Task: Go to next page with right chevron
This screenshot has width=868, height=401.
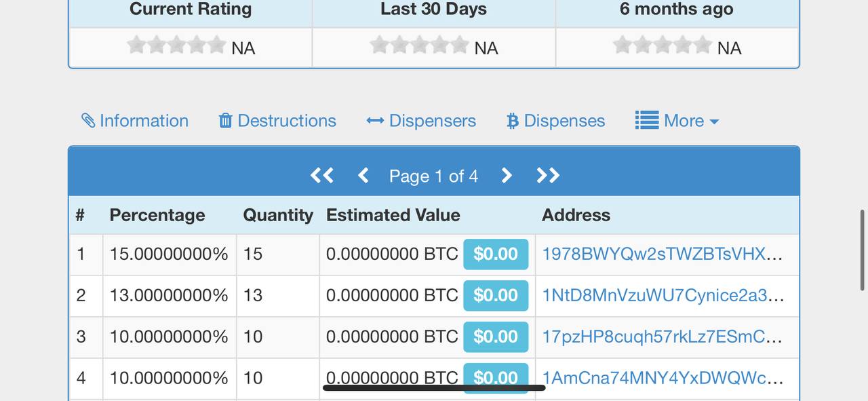Action: click(506, 176)
